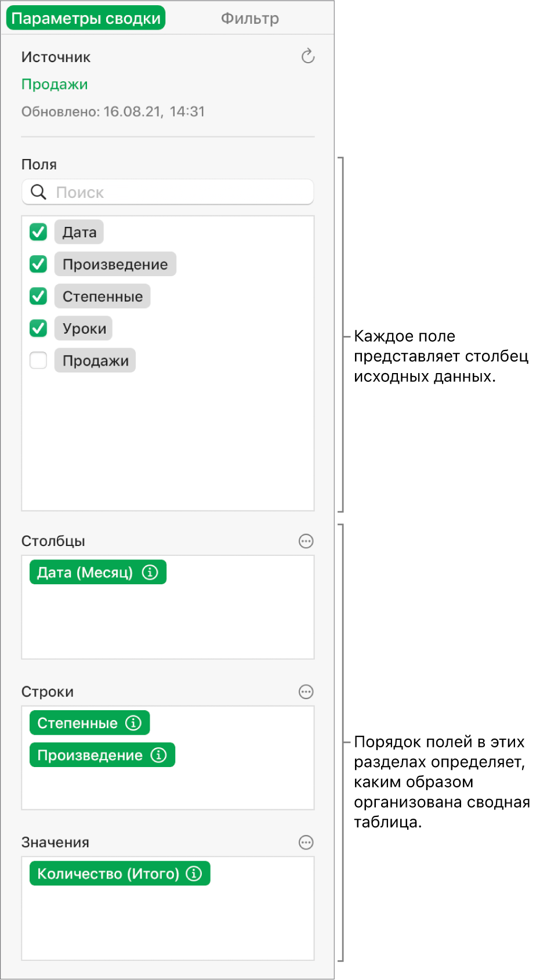Image resolution: width=540 pixels, height=980 pixels.
Task: Click info icon on the Степенные row field
Action: click(x=133, y=723)
